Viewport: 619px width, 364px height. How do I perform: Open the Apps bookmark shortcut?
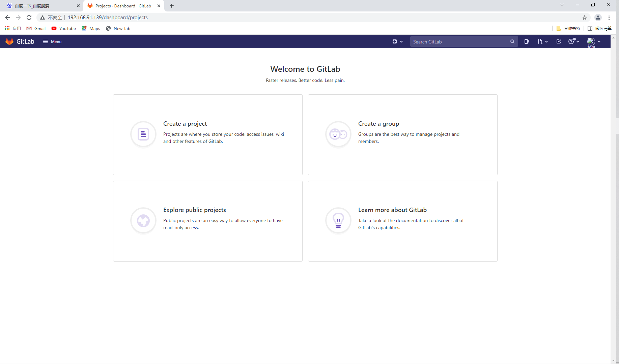click(x=13, y=28)
